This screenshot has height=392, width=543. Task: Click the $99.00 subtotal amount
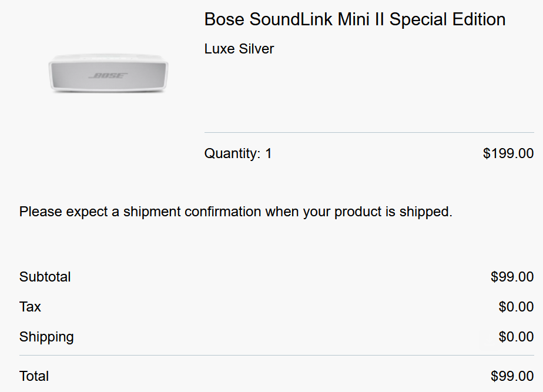pyautogui.click(x=512, y=277)
